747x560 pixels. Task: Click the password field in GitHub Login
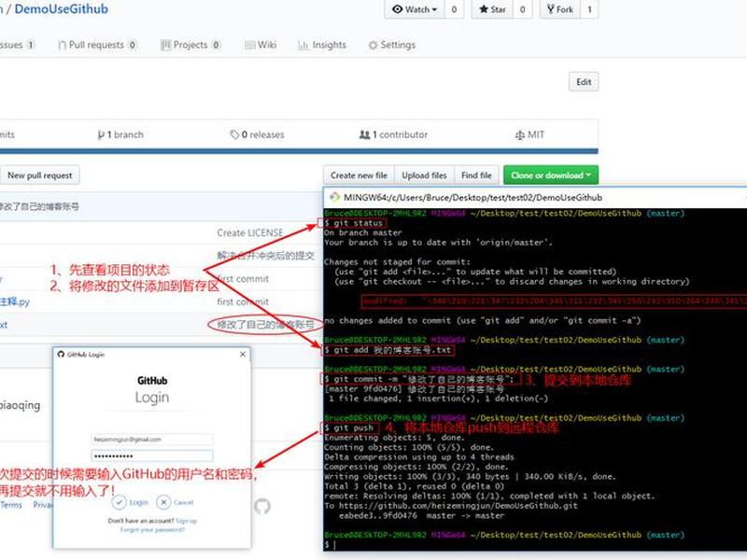(152, 455)
